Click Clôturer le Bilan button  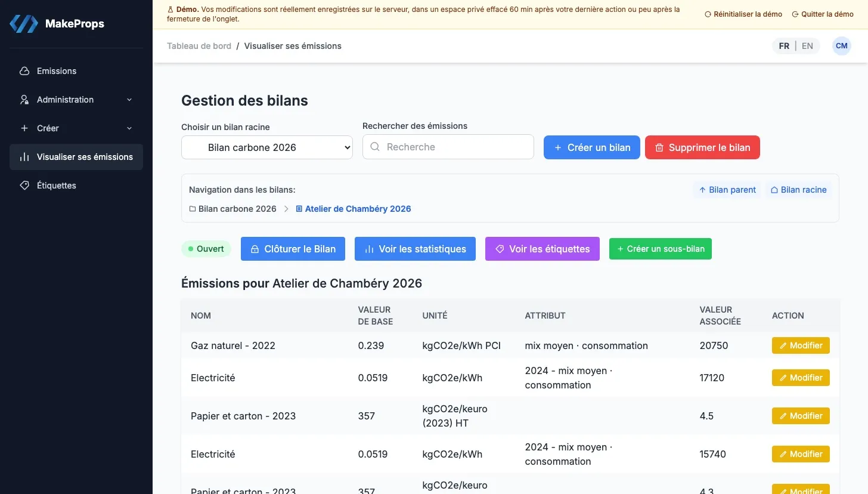click(293, 249)
